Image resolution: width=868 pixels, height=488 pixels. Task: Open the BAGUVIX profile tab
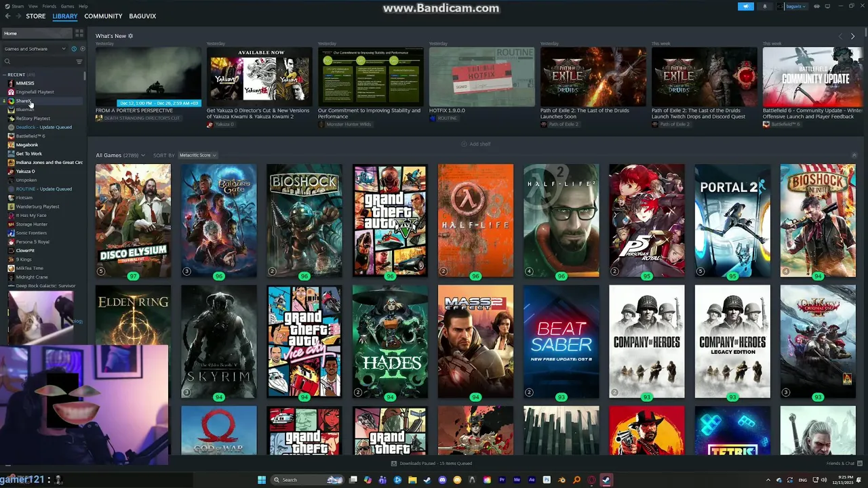pos(142,16)
